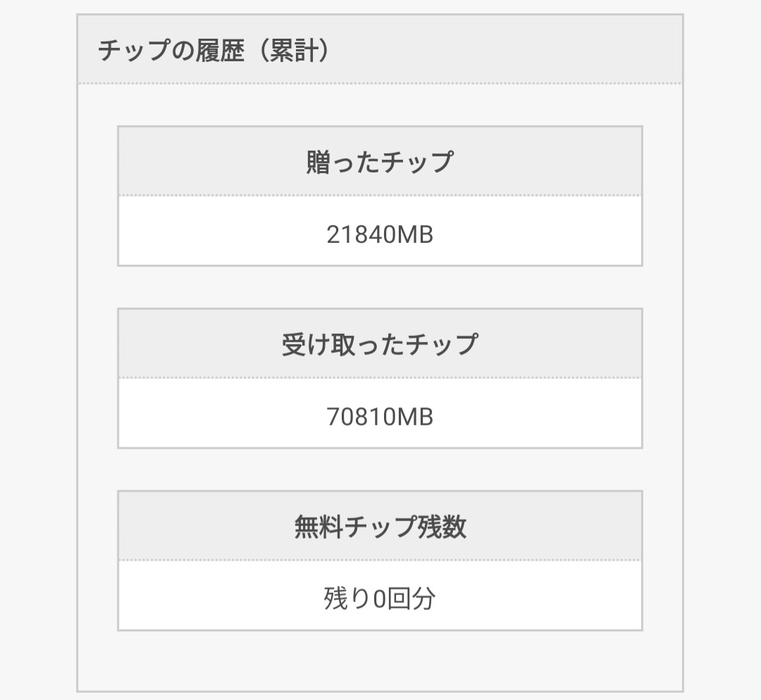761x700 pixels.
Task: Click the word 受け取った in the second card heading
Action: [342, 344]
